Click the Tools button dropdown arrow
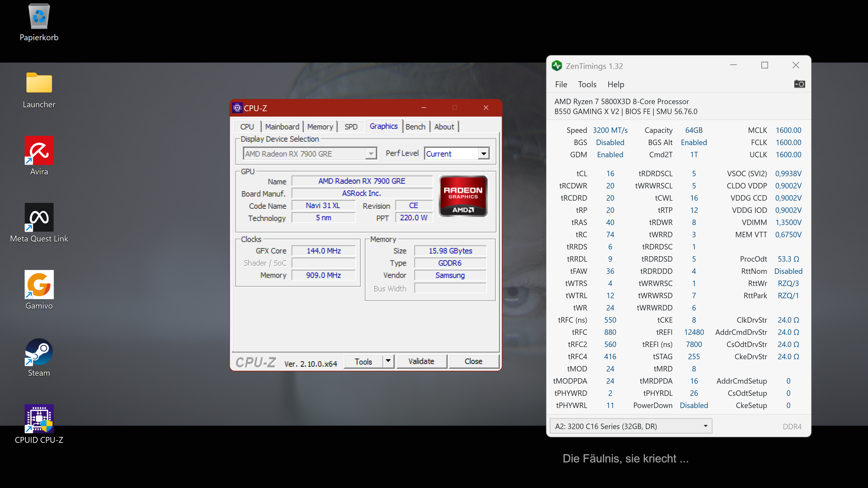This screenshot has width=868, height=488. pyautogui.click(x=388, y=361)
